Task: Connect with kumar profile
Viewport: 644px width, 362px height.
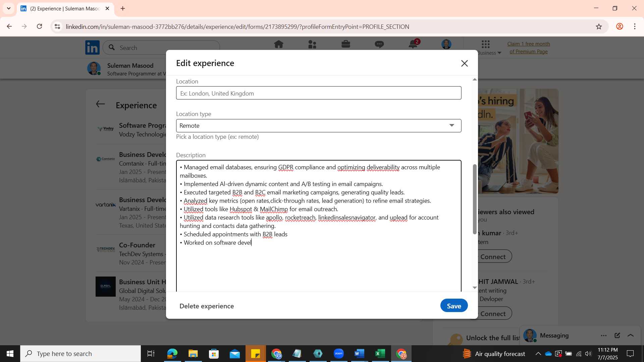Action: (x=493, y=256)
